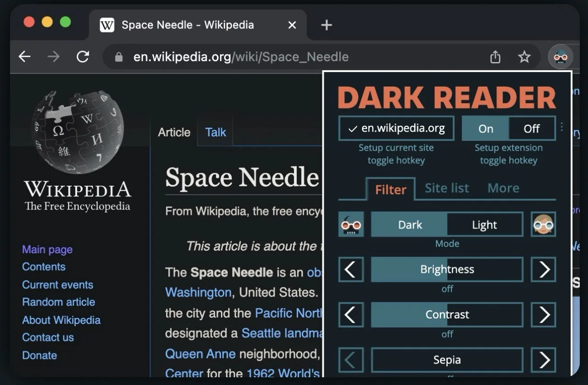This screenshot has height=385, width=588.
Task: Switch to the Site list tab
Action: pyautogui.click(x=447, y=188)
